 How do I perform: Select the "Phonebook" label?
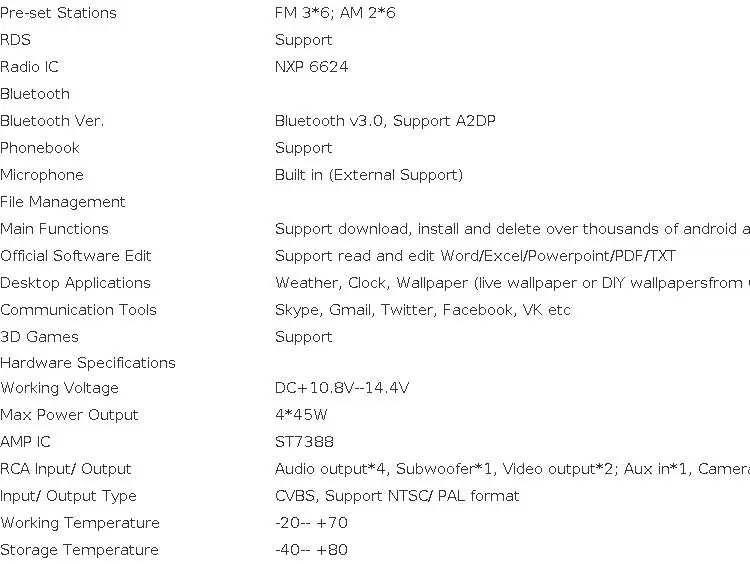click(40, 148)
